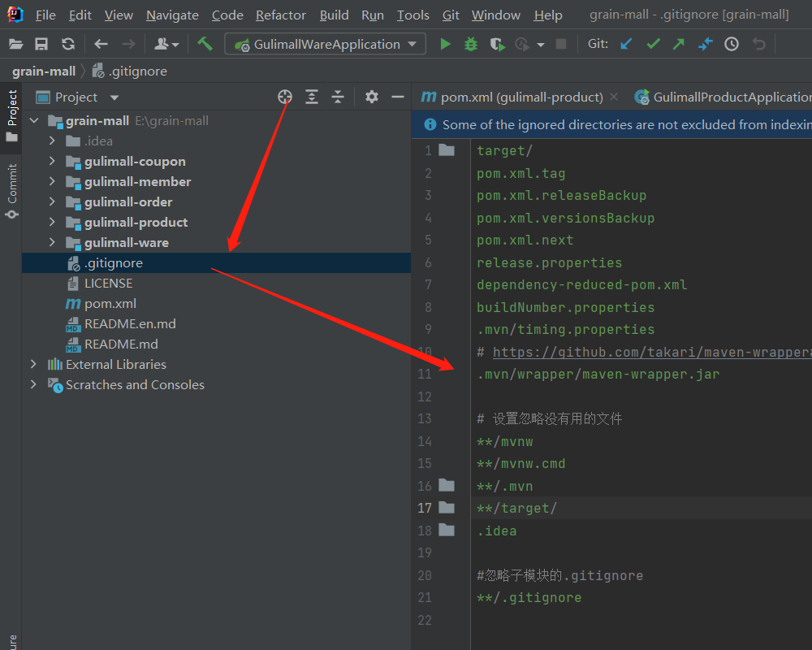The image size is (812, 650).
Task: Expand the gulimall-product module
Action: (52, 222)
